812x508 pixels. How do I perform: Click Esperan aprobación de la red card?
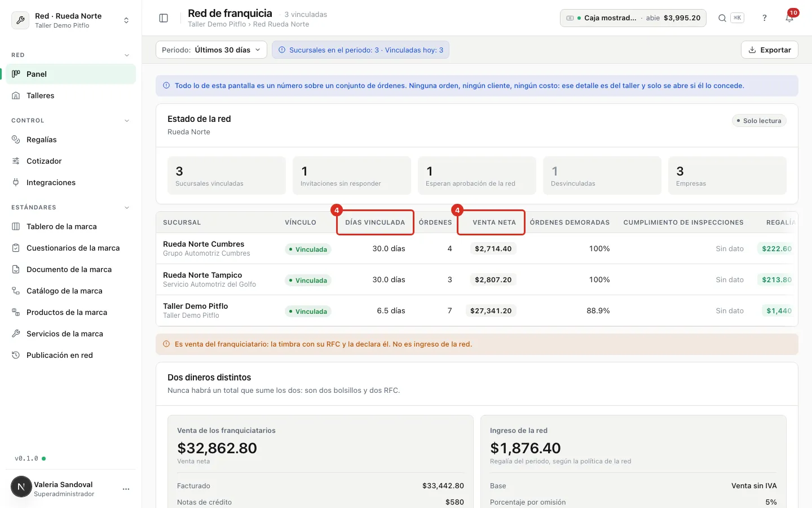(477, 176)
